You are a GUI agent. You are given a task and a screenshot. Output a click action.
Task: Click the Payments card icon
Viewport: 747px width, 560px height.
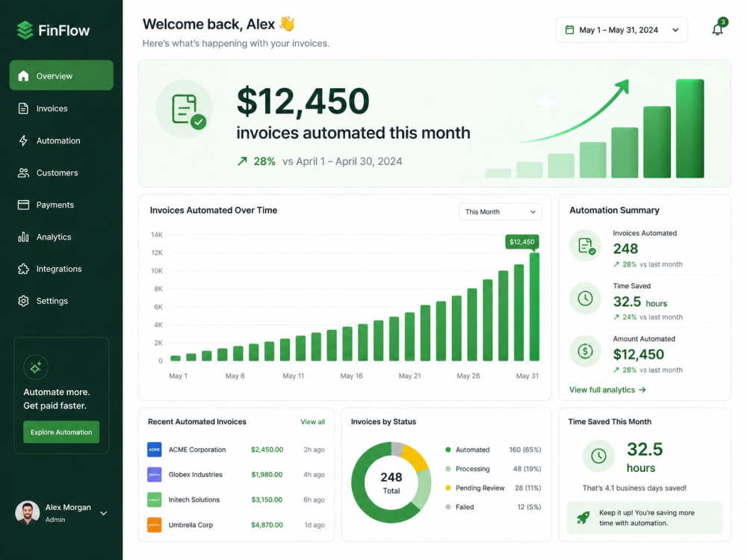pyautogui.click(x=23, y=205)
